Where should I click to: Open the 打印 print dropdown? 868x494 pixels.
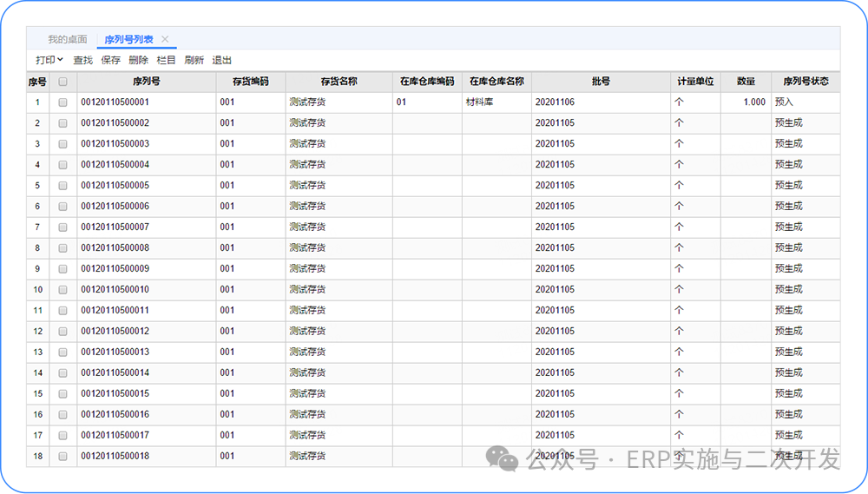tap(49, 60)
